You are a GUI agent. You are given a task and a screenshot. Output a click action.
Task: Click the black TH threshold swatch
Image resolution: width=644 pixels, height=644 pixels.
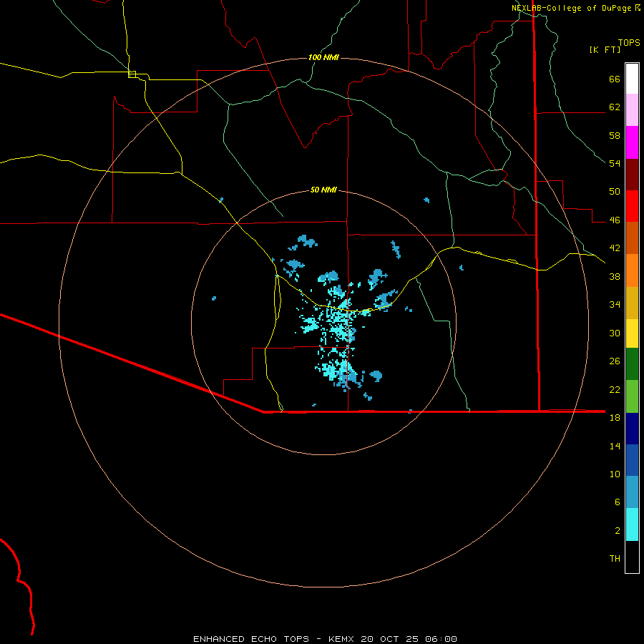click(632, 557)
